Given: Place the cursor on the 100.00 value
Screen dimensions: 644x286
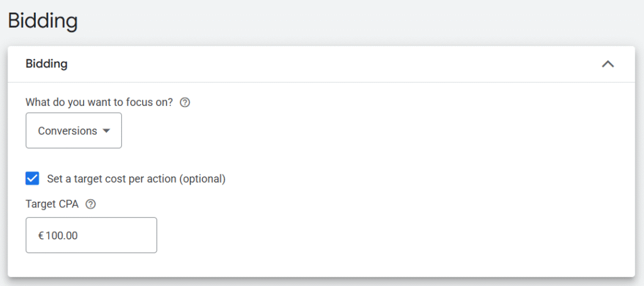Looking at the screenshot, I should [62, 236].
